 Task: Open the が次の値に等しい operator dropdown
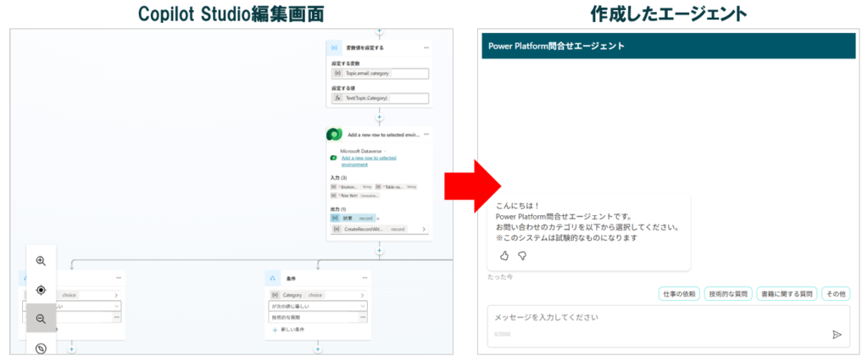pos(318,306)
